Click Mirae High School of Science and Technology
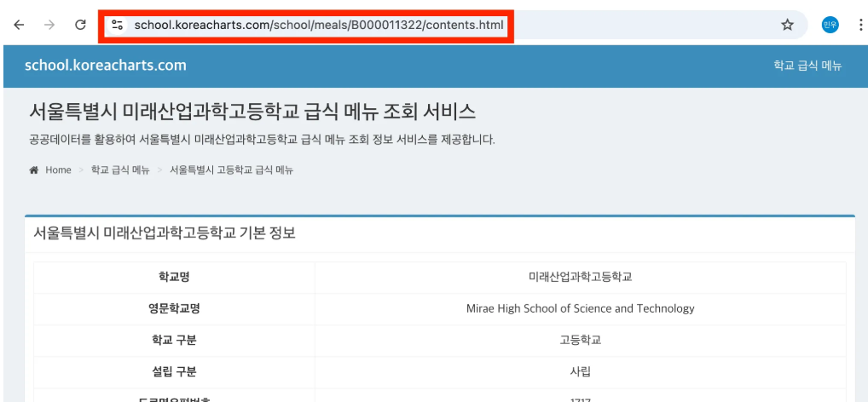 tap(580, 308)
